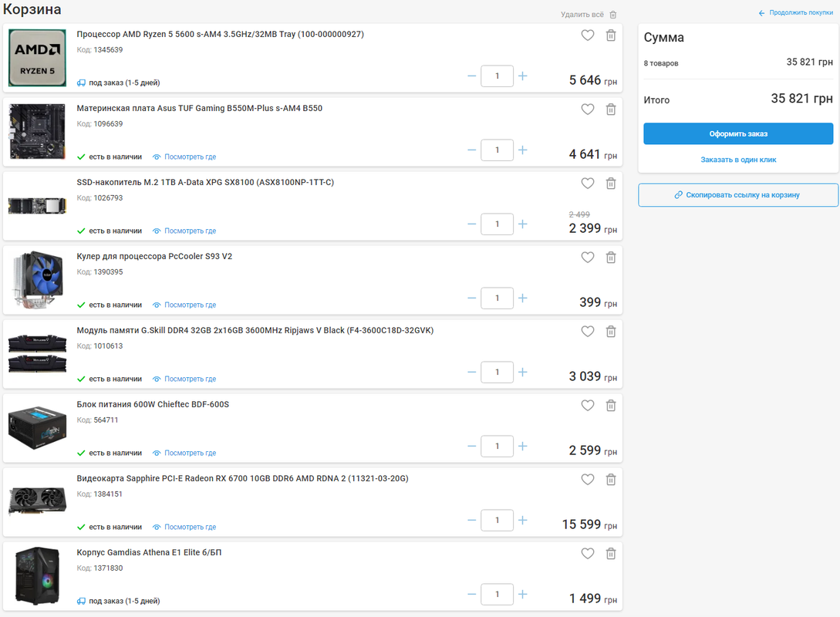
Task: Add Asus TUF Gaming B550M-Plus to favorites
Action: [588, 110]
